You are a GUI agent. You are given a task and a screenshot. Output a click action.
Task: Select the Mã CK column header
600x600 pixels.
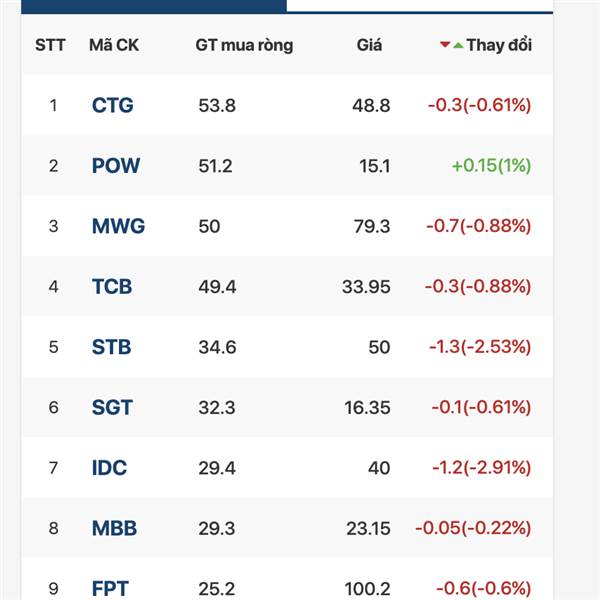pyautogui.click(x=114, y=45)
